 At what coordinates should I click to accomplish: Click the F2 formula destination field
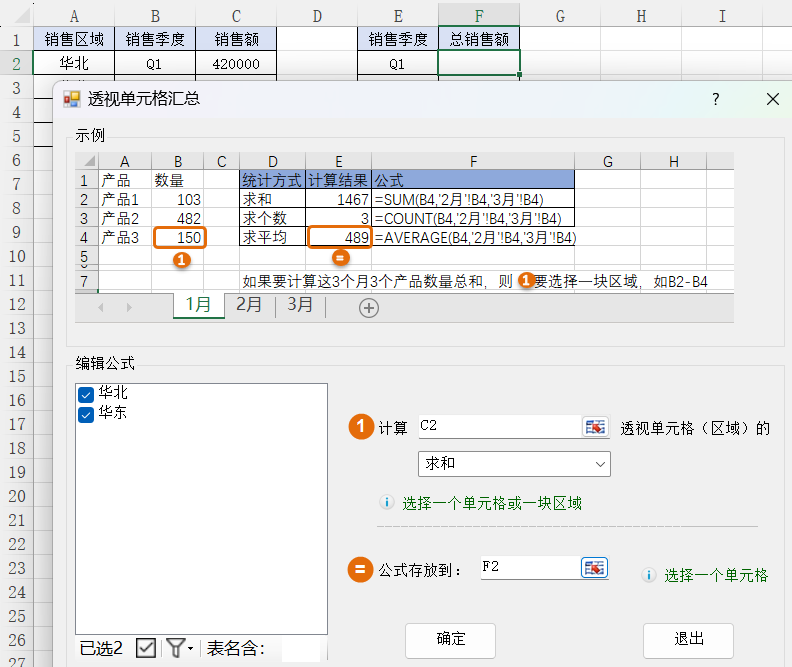[x=528, y=568]
